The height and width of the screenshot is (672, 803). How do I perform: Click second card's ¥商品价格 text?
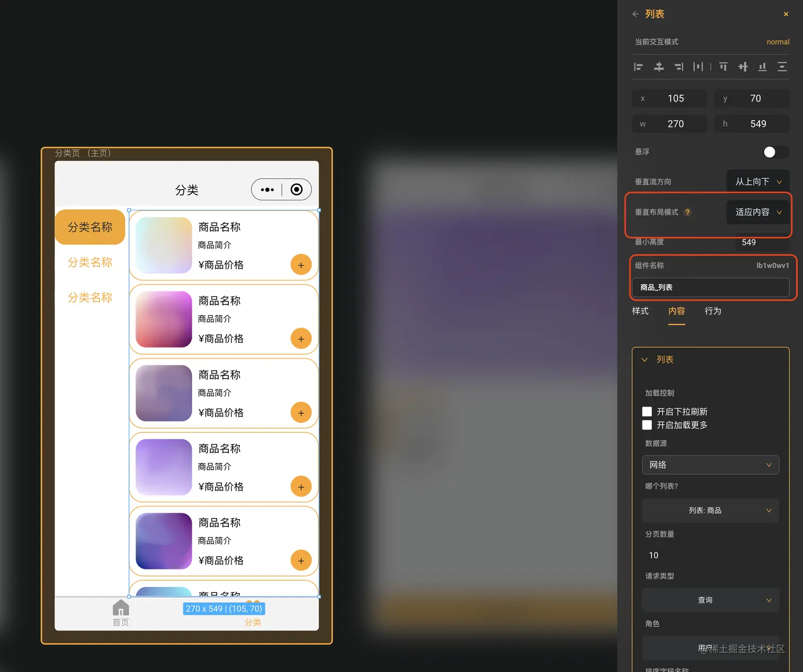click(221, 339)
